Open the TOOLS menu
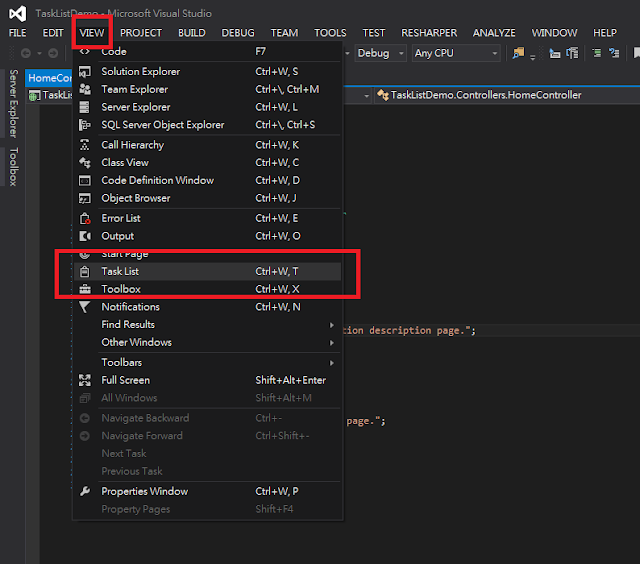This screenshot has height=564, width=640. pos(330,33)
